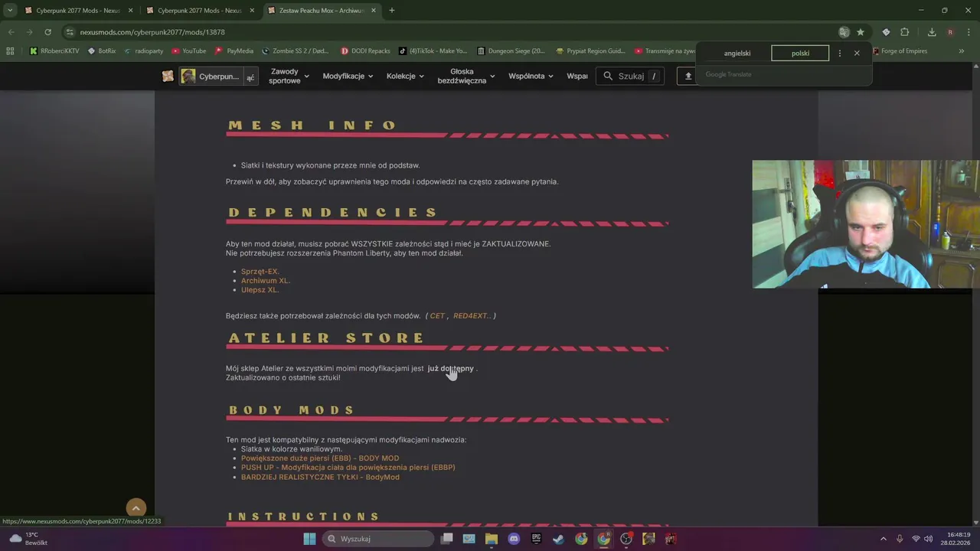Click the scroll-to-top arrow button

136,508
